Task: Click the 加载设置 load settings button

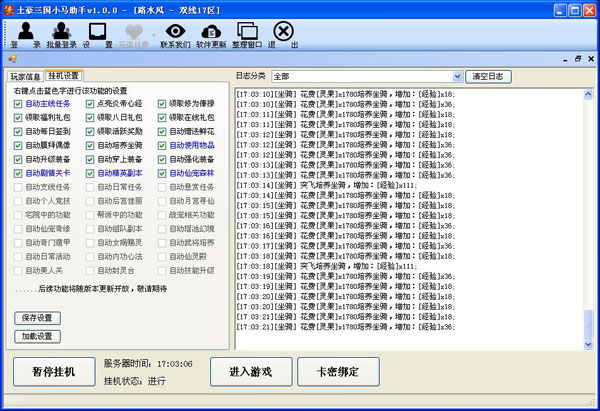Action: (37, 336)
